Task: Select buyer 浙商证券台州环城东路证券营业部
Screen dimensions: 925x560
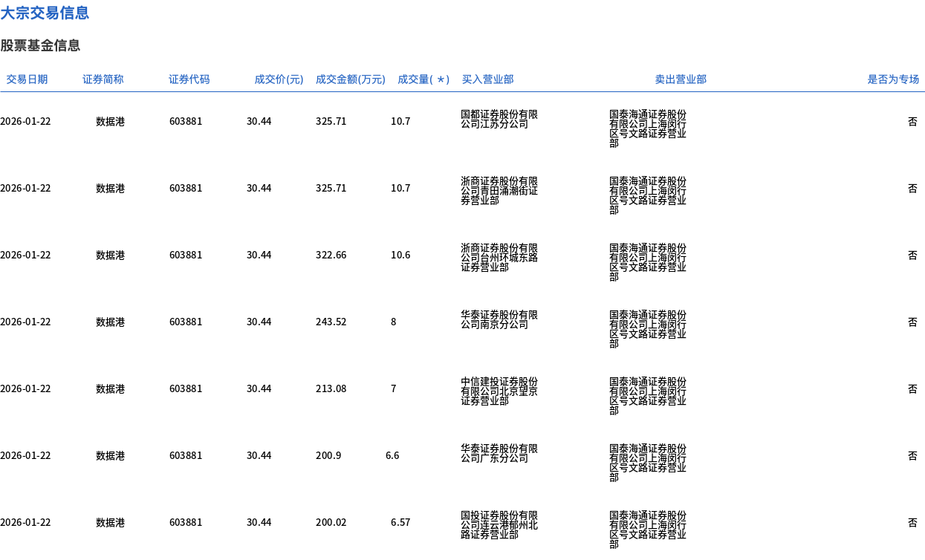Action: 499,258
